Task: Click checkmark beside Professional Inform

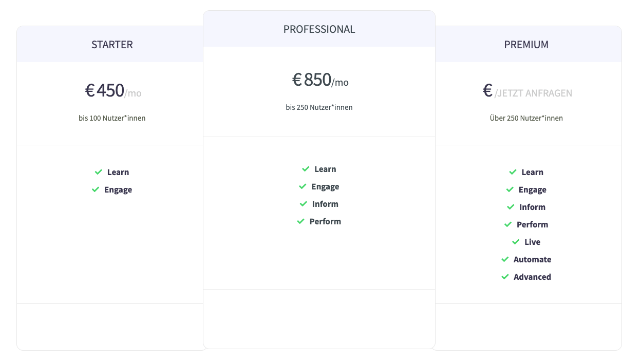Action: click(x=303, y=204)
